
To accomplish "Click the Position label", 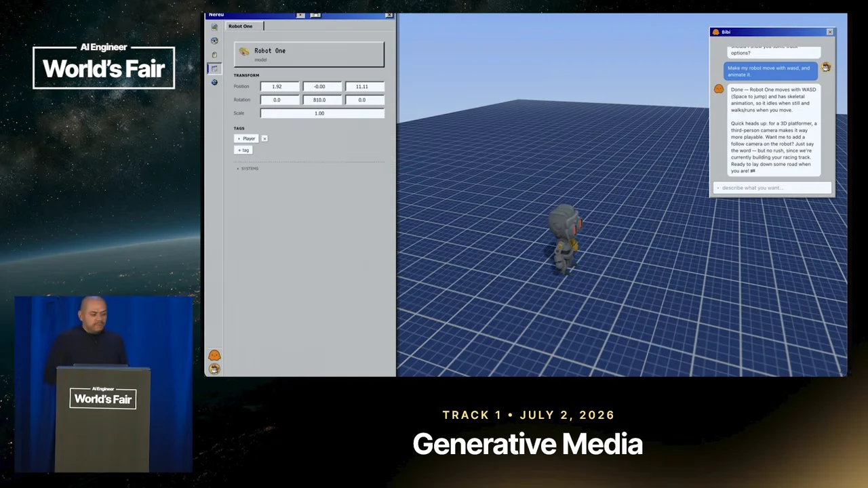I will (241, 87).
